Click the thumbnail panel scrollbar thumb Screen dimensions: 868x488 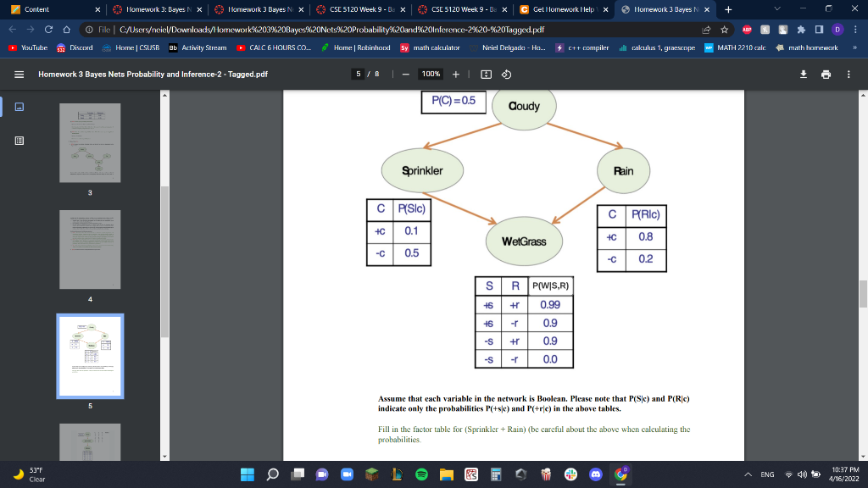click(x=164, y=262)
